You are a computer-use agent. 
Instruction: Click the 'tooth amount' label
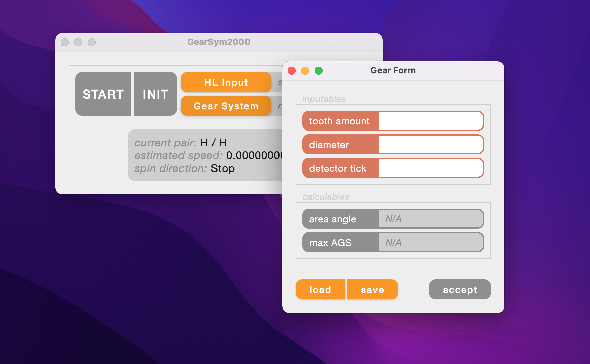[339, 121]
